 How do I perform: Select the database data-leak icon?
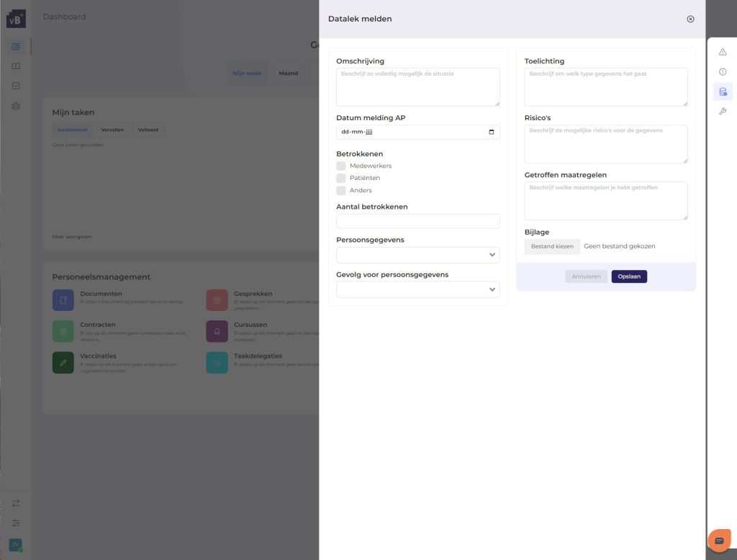[723, 91]
